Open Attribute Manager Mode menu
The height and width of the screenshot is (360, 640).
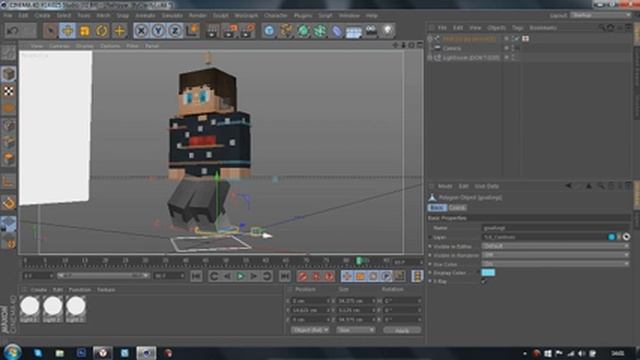pos(445,186)
